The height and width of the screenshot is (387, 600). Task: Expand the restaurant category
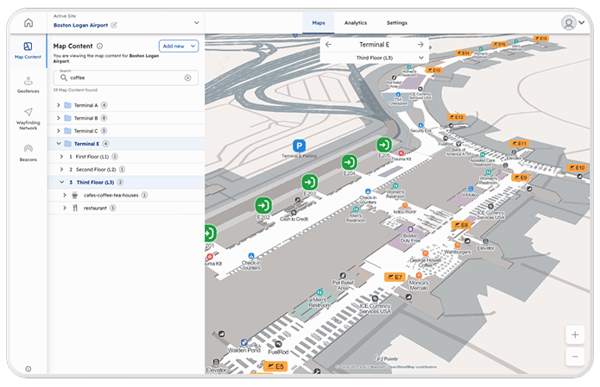[65, 208]
